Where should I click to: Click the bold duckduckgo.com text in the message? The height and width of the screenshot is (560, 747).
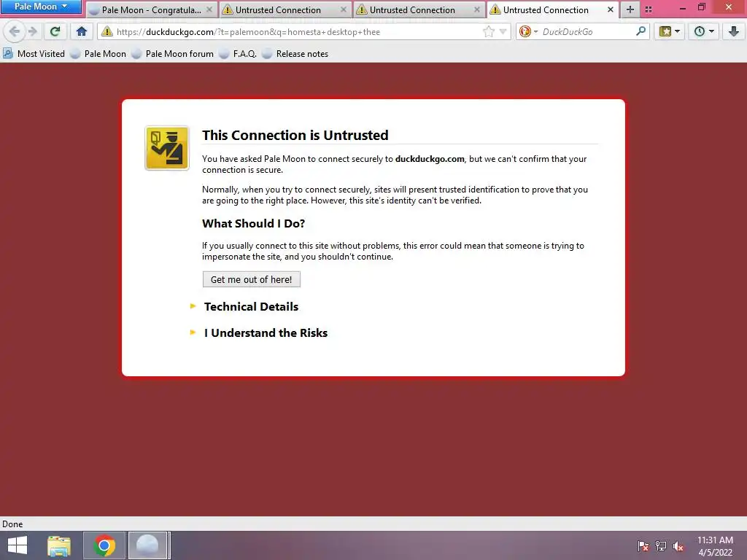pyautogui.click(x=430, y=159)
